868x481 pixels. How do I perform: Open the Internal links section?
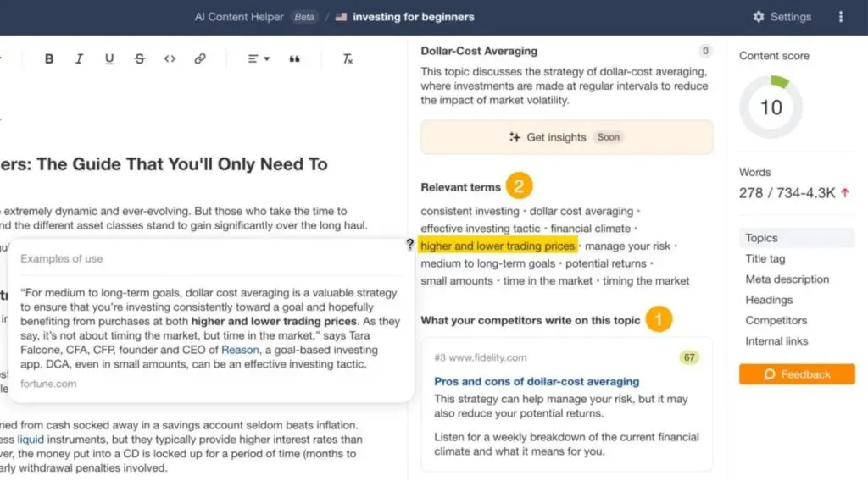[776, 340]
